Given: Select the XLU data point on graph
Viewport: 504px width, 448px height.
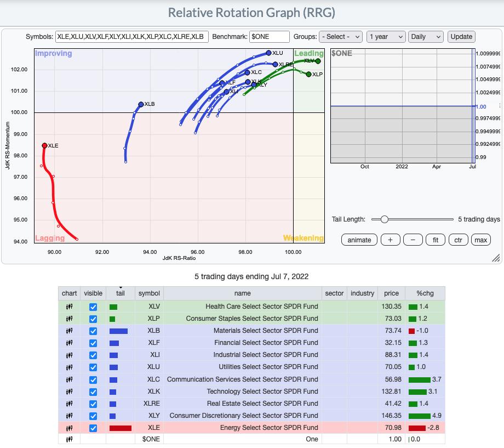Looking at the screenshot, I should [x=269, y=53].
